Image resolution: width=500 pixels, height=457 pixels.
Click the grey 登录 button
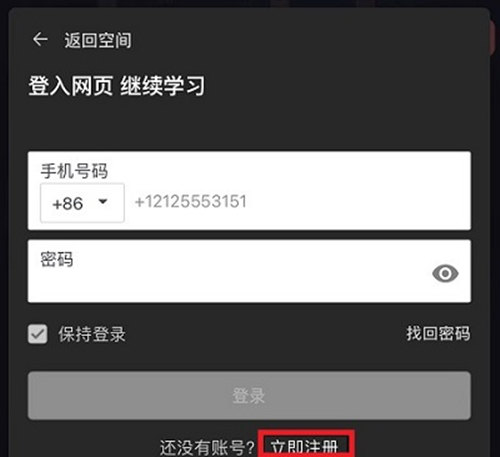coord(249,395)
